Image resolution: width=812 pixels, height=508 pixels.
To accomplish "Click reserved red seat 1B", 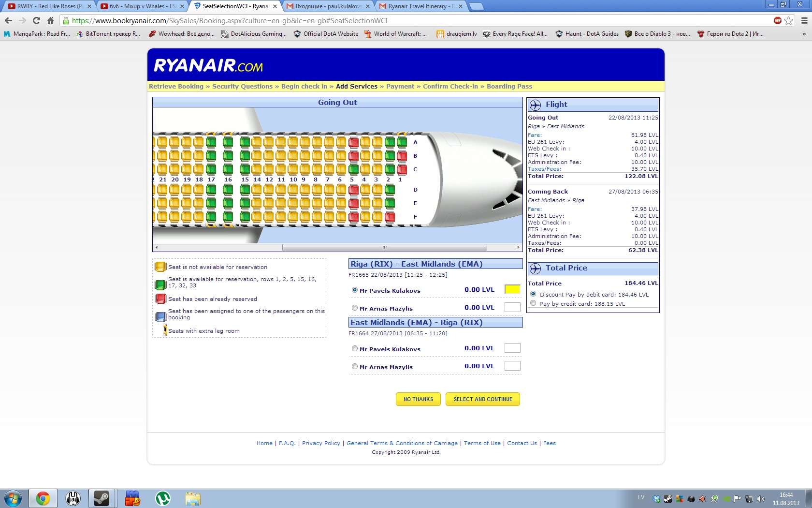I will tap(402, 156).
